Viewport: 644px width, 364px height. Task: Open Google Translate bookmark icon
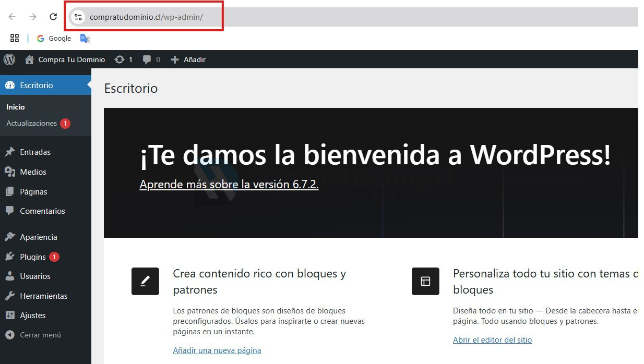point(85,38)
